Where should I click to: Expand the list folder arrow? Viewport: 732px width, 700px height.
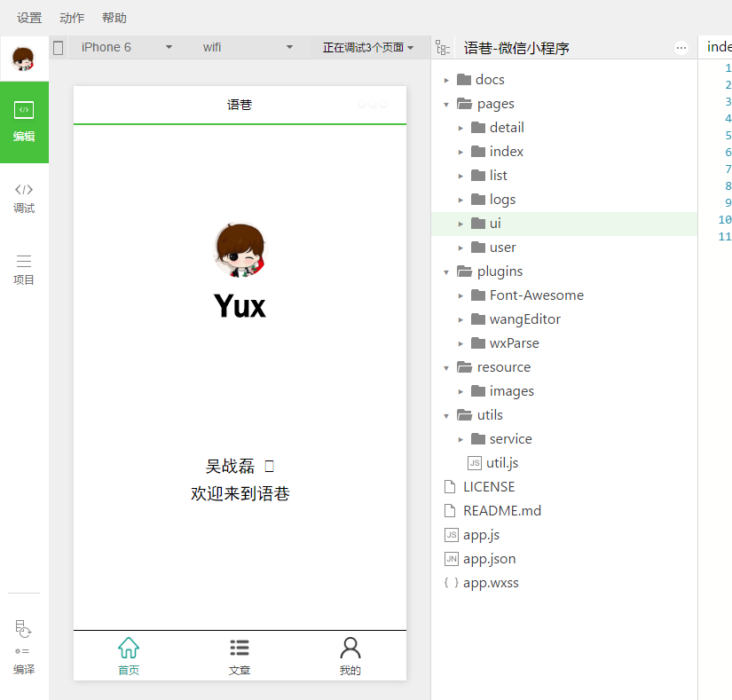pyautogui.click(x=460, y=176)
